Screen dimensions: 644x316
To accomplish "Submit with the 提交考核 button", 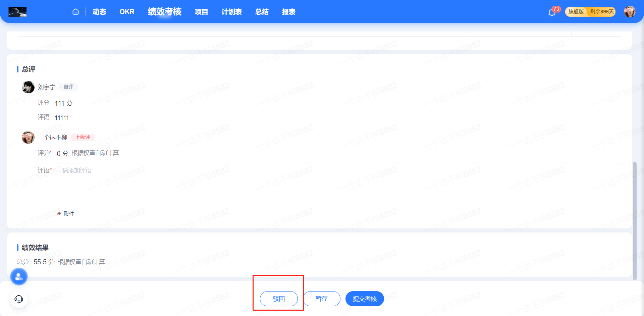I will point(365,299).
